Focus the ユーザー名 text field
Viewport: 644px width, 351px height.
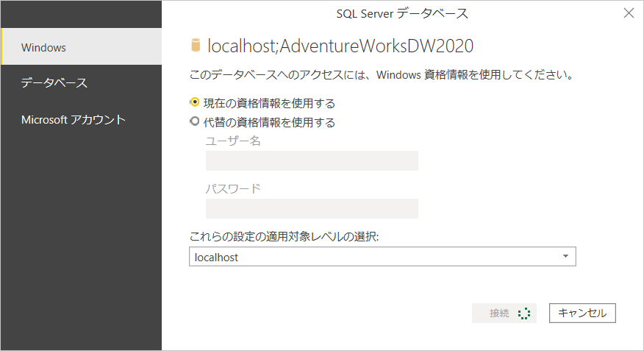click(x=312, y=161)
